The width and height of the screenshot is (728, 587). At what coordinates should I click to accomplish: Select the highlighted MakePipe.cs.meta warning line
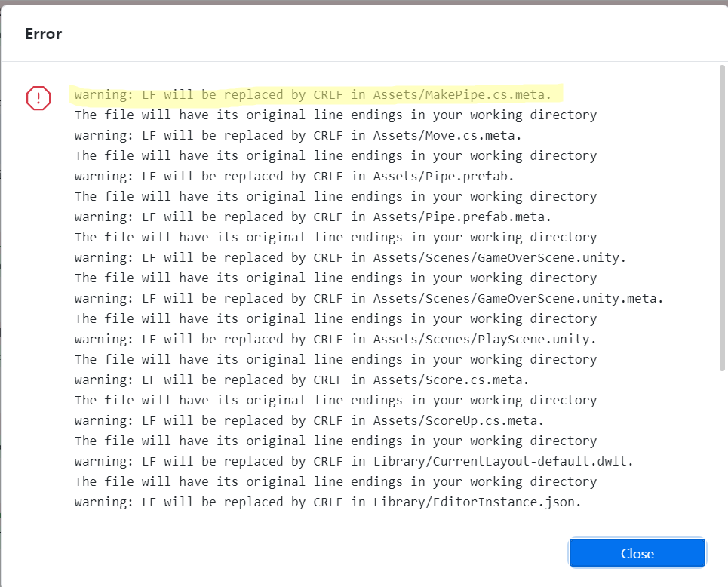pyautogui.click(x=318, y=95)
